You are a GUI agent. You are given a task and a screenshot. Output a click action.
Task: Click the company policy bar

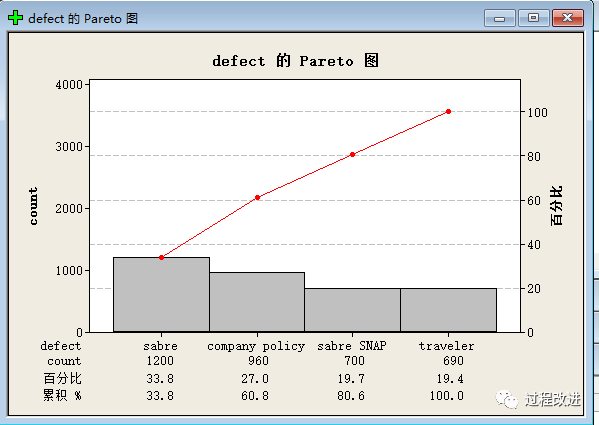pos(257,302)
